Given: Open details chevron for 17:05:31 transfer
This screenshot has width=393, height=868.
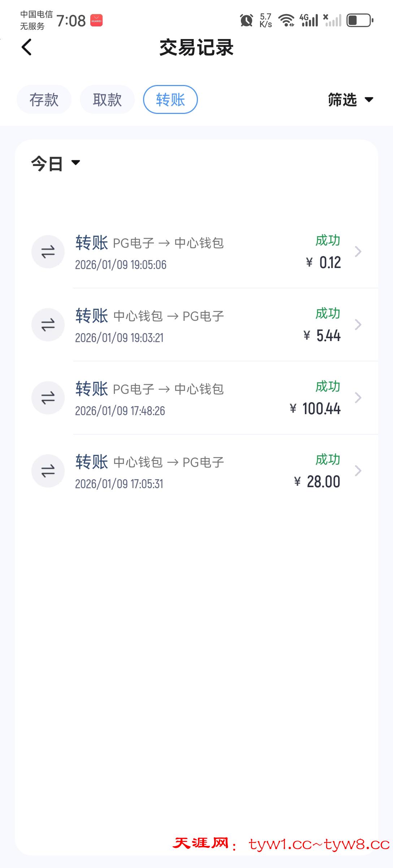Looking at the screenshot, I should point(358,471).
